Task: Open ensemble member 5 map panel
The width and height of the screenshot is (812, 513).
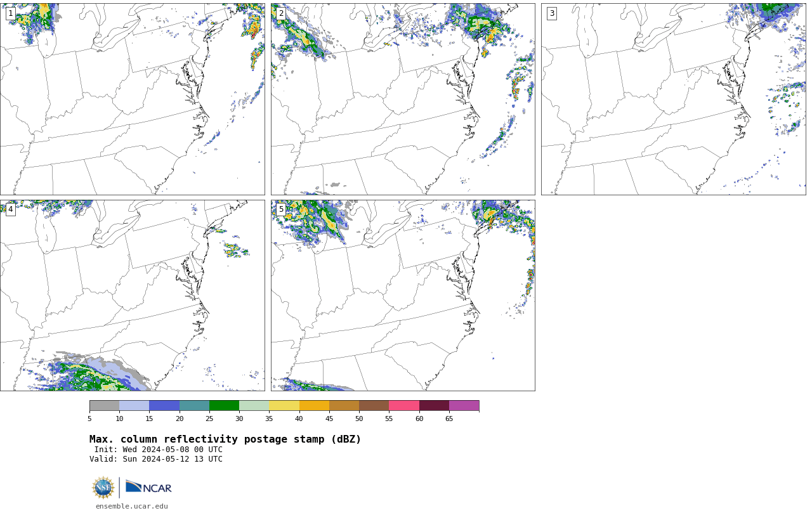Action: pos(403,295)
